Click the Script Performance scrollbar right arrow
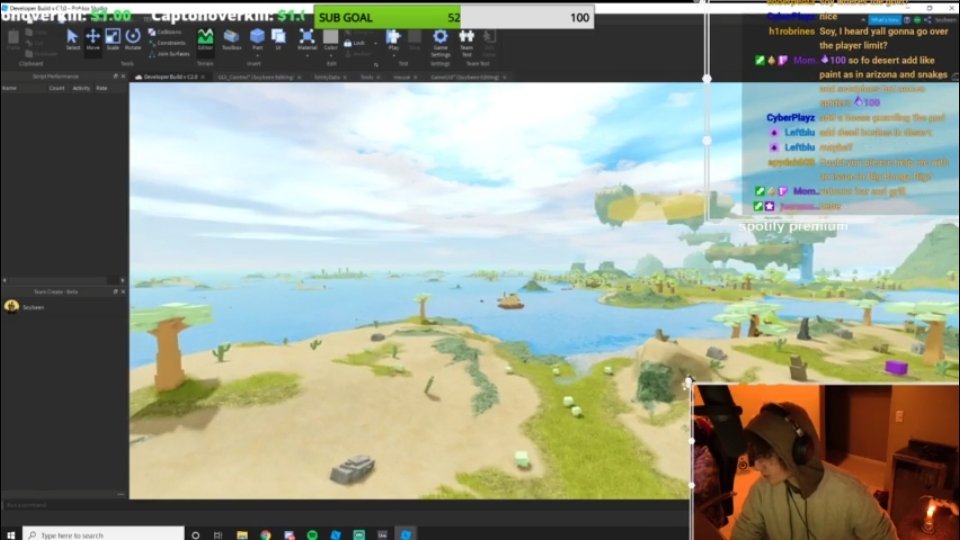Image resolution: width=960 pixels, height=540 pixels. (122, 280)
